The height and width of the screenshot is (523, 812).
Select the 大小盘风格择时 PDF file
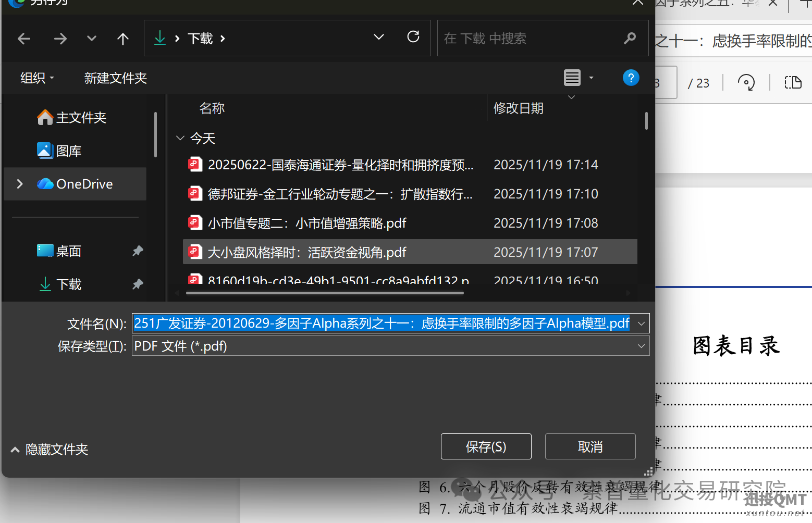307,252
